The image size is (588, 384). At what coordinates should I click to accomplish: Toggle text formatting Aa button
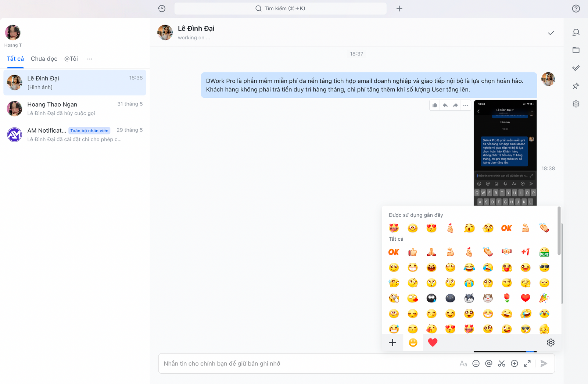pyautogui.click(x=463, y=363)
